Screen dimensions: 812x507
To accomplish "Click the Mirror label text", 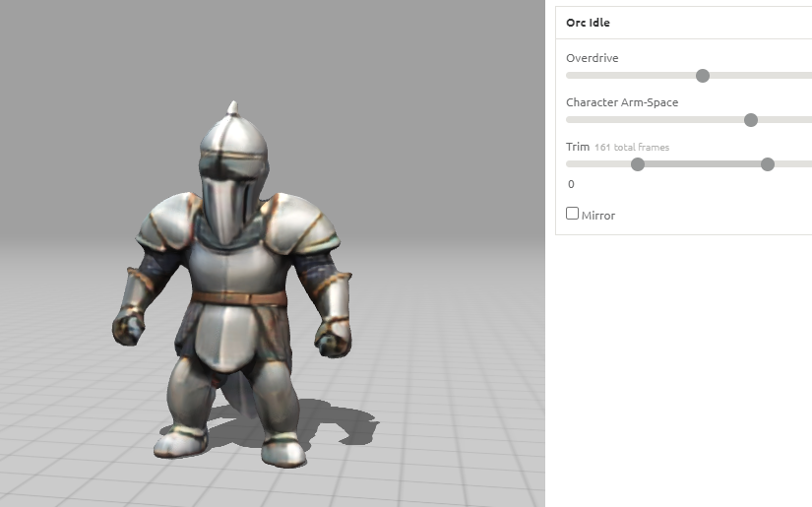I will [598, 216].
